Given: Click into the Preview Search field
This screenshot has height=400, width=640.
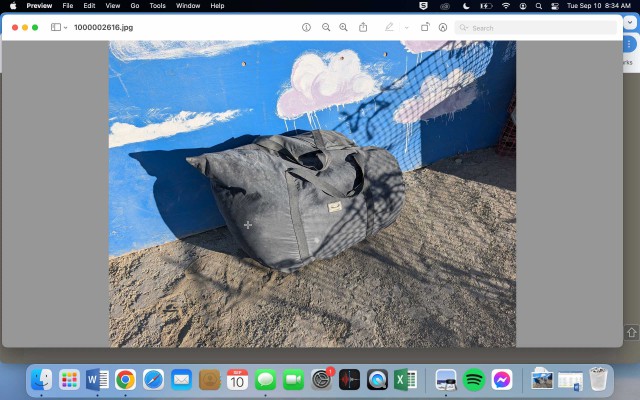Looking at the screenshot, I should coord(536,28).
